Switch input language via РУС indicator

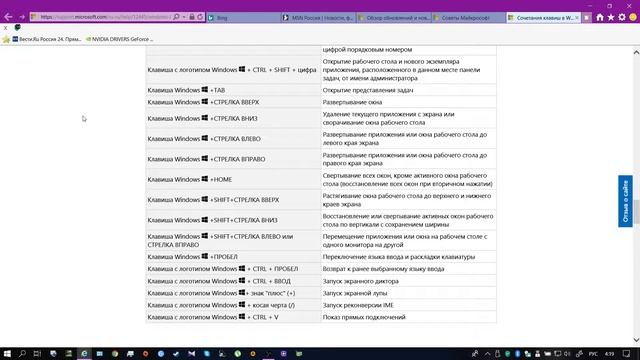593,353
